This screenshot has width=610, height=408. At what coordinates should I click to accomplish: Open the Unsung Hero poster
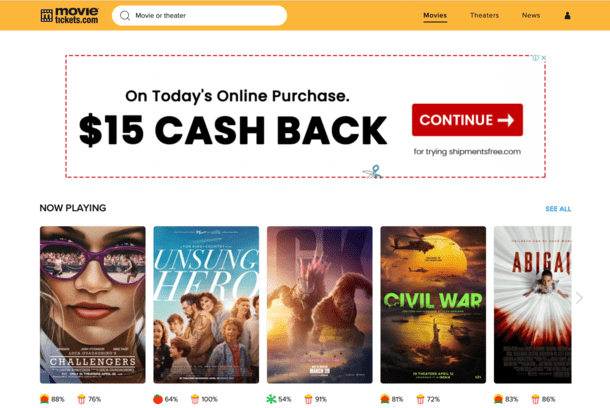click(x=206, y=305)
